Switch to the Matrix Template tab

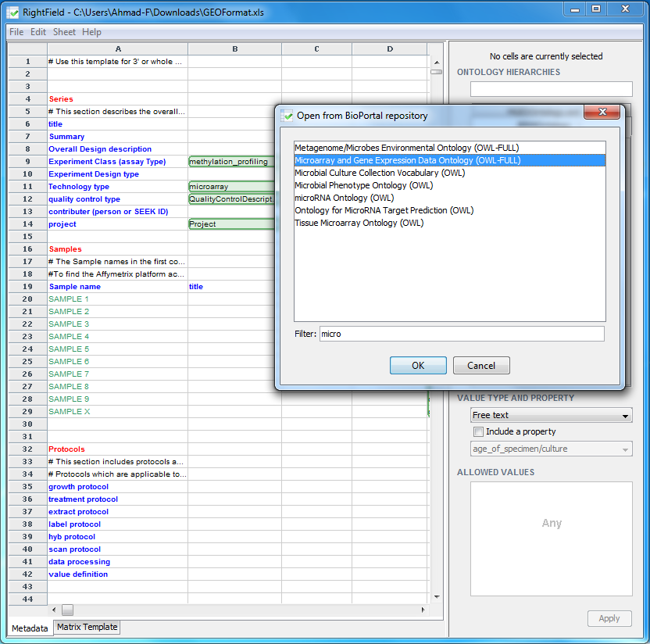point(87,627)
